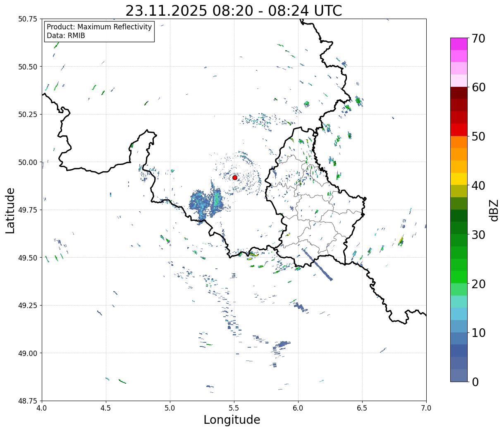The image size is (504, 430).
Task: Select the plot title timestamp text
Action: [234, 11]
